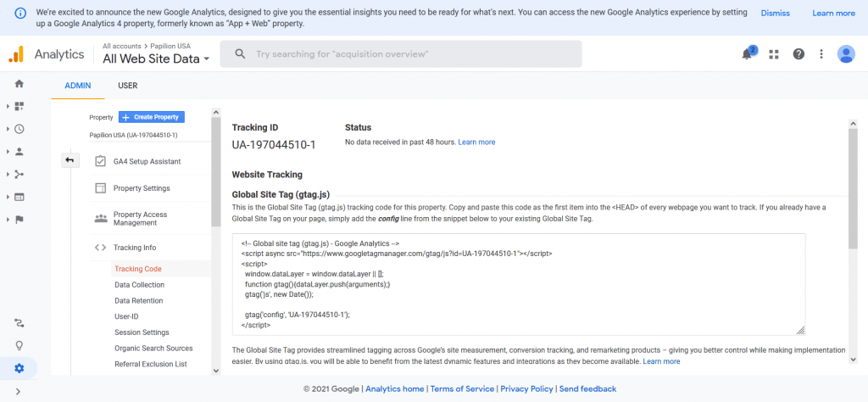Click the search magnifier icon
Screen dimensions: 868x402
coord(240,53)
